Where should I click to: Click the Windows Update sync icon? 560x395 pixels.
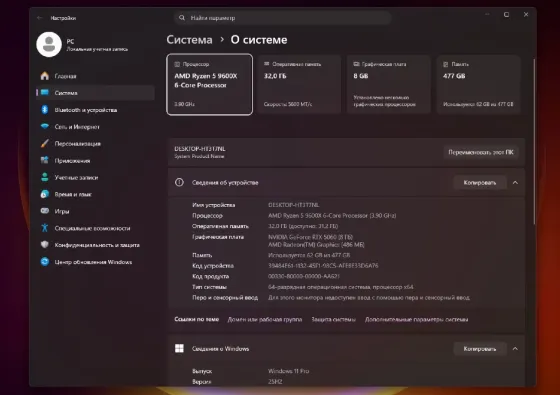coord(45,261)
